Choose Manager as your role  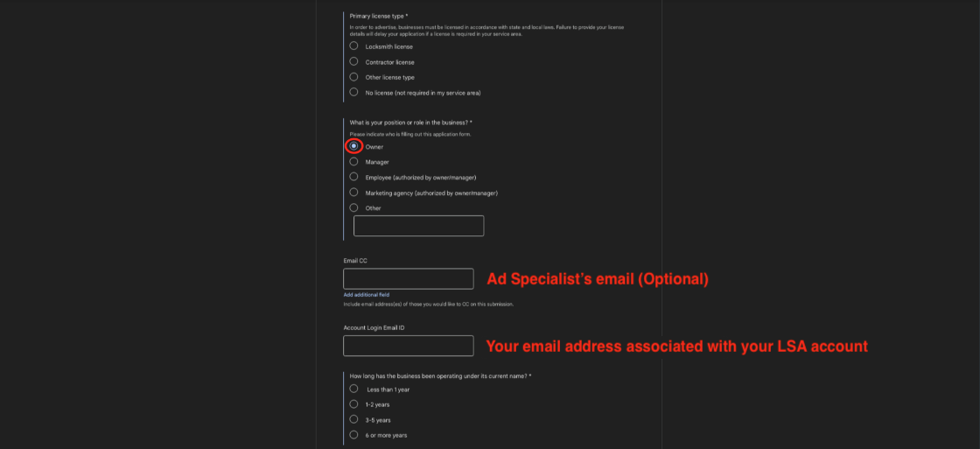point(353,161)
